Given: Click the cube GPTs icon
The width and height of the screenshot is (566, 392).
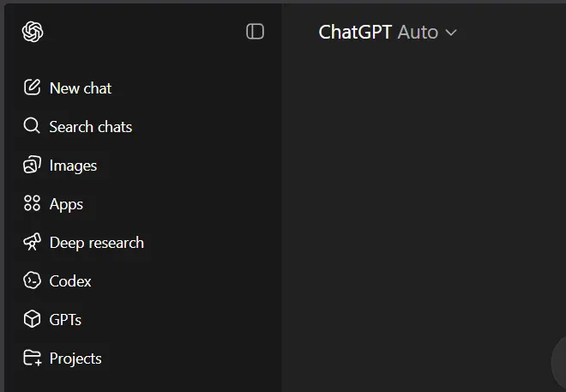Looking at the screenshot, I should (32, 319).
